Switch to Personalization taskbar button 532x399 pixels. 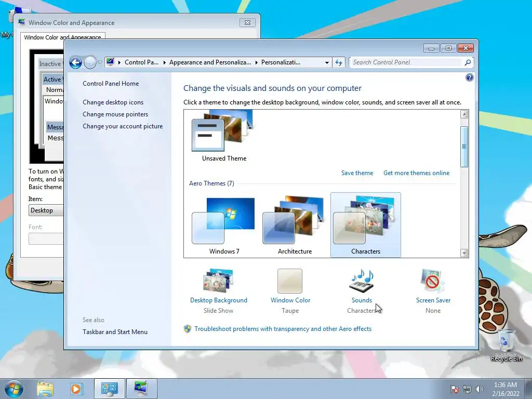click(141, 389)
